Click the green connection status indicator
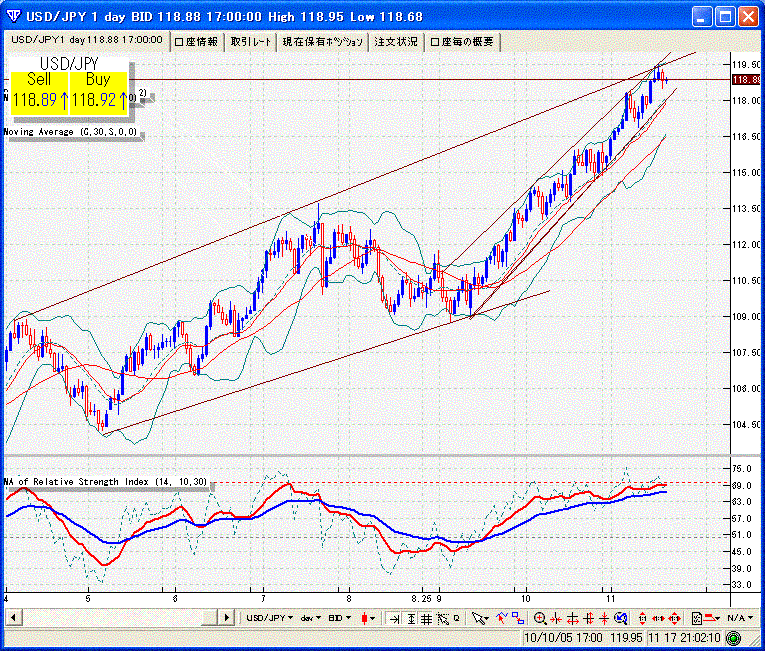Viewport: 765px width, 651px height. [734, 637]
